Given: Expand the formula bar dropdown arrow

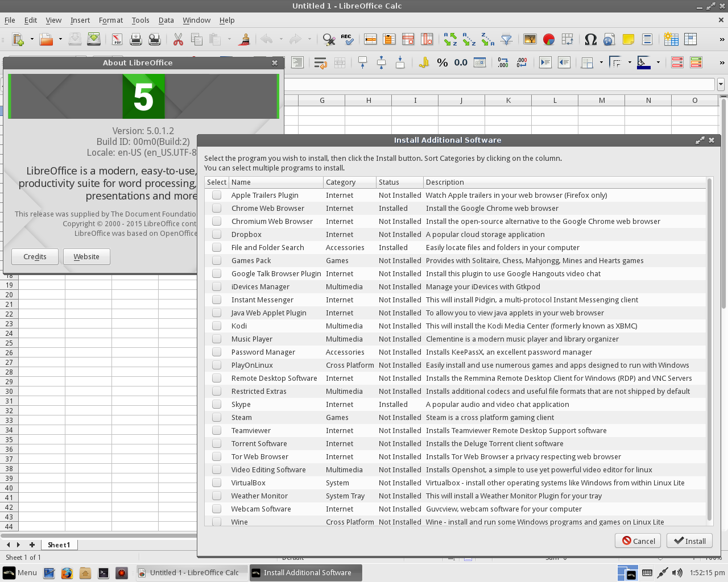Looking at the screenshot, I should [x=721, y=84].
